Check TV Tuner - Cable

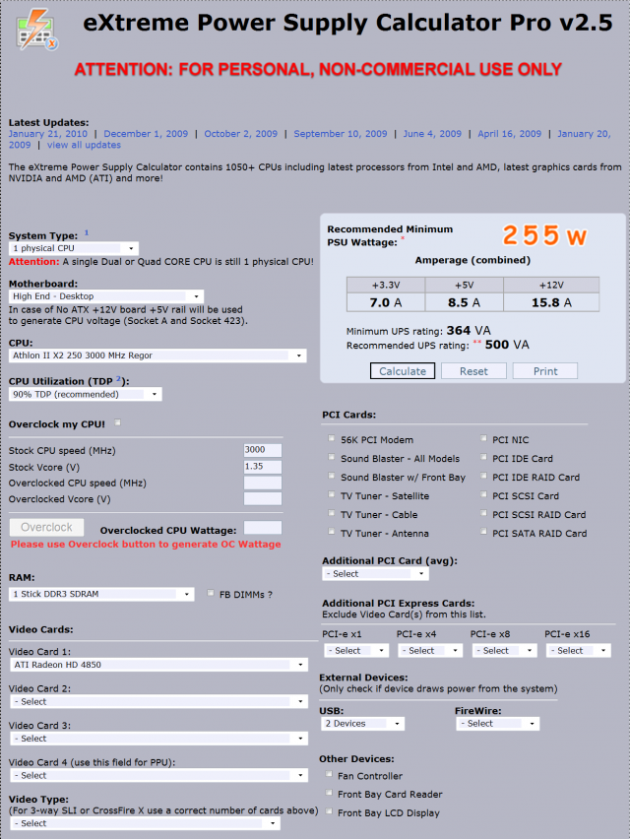click(x=332, y=513)
